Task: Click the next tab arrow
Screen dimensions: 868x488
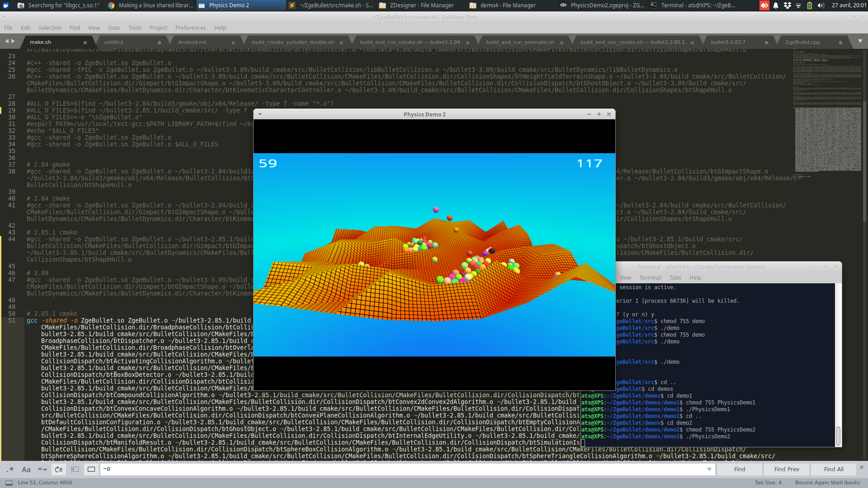Action: pyautogui.click(x=13, y=41)
